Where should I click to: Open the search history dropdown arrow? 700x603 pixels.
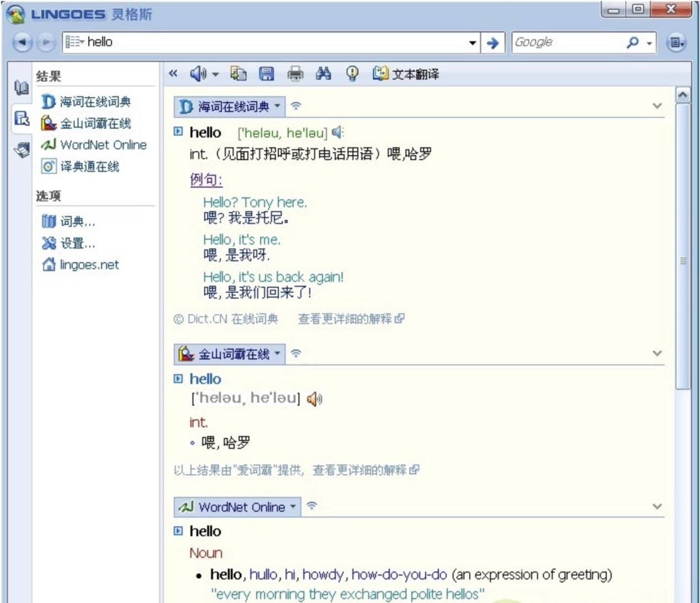tap(472, 43)
